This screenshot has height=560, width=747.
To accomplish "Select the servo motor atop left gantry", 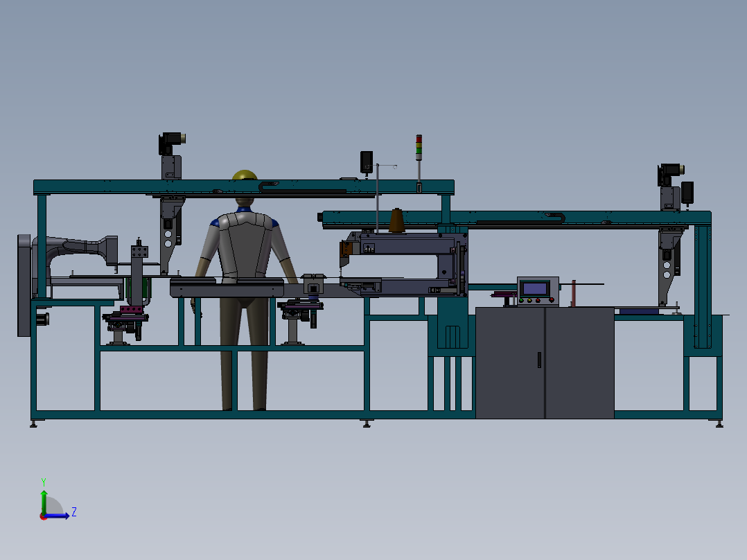I will (172, 143).
